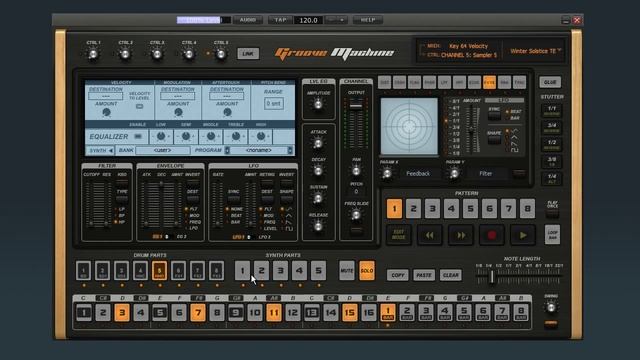Click the fast-forward transport button
This screenshot has height=360, width=640.
[x=461, y=235]
